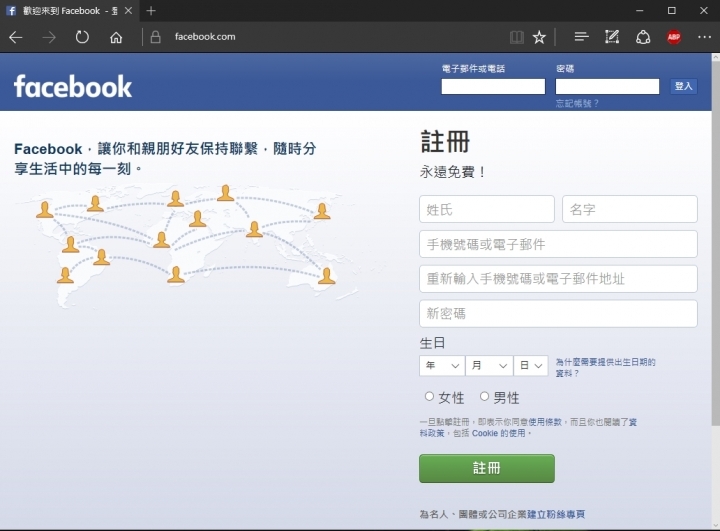Open the 建立粉絲專頁 link
Screen dimensions: 720x531
coord(556,514)
